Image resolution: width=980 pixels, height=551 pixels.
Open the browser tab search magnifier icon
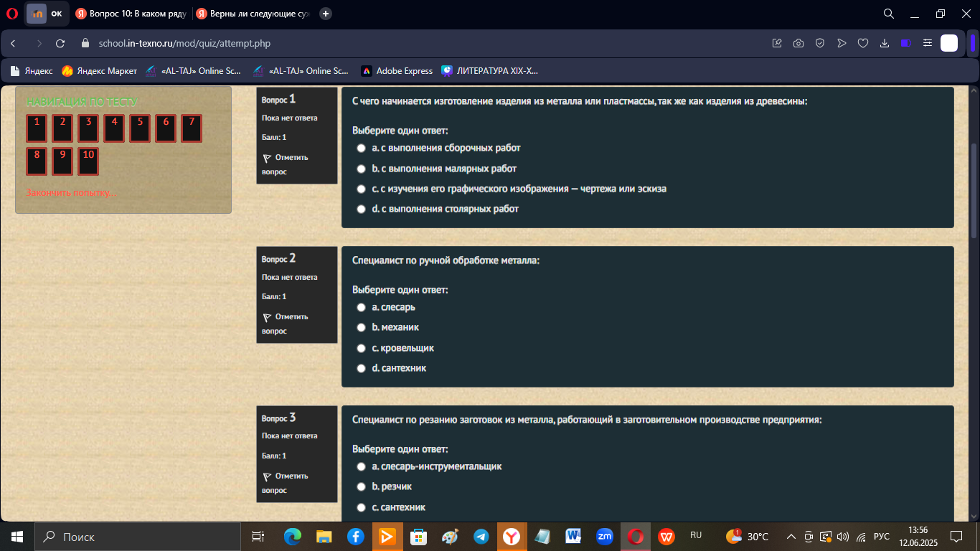coord(888,14)
